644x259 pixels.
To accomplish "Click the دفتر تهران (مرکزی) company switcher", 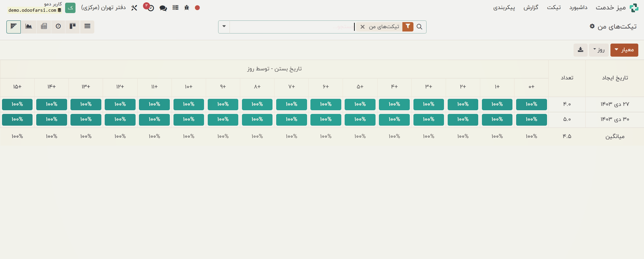I will 103,7.
